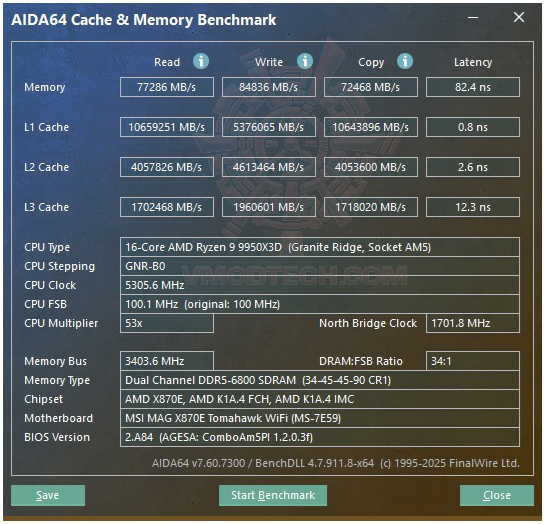This screenshot has width=544, height=524.
Task: Select the Memory write value 84836 MB/s
Action: pyautogui.click(x=269, y=87)
